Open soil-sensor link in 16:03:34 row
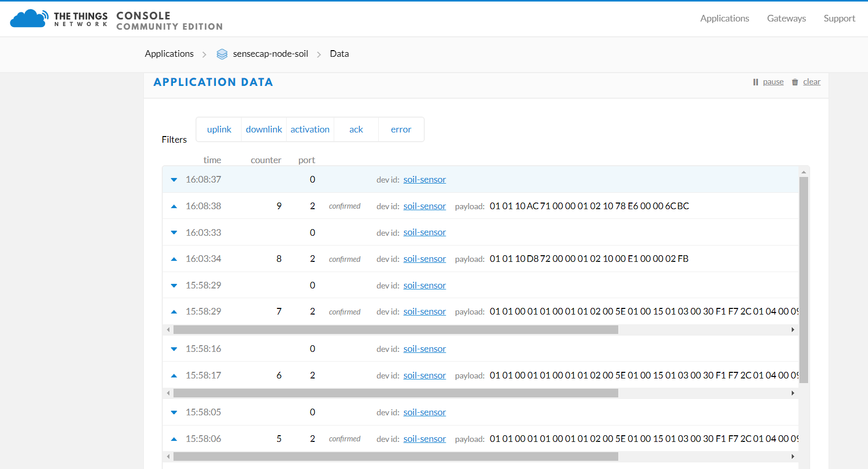 [x=424, y=259]
